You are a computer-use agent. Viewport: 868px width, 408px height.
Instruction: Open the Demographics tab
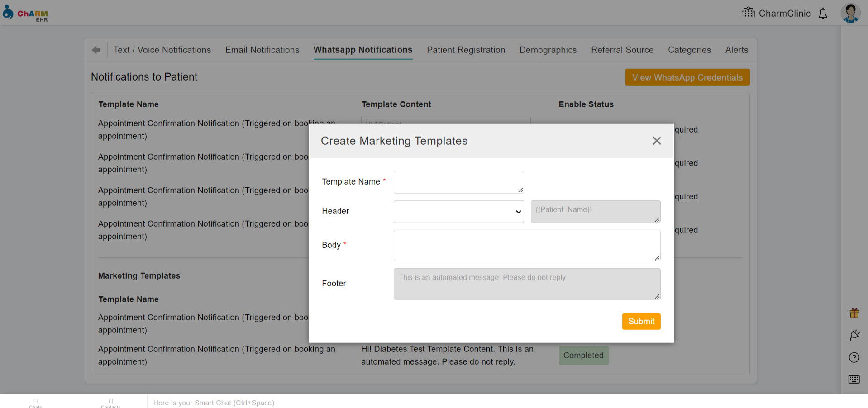(x=548, y=50)
